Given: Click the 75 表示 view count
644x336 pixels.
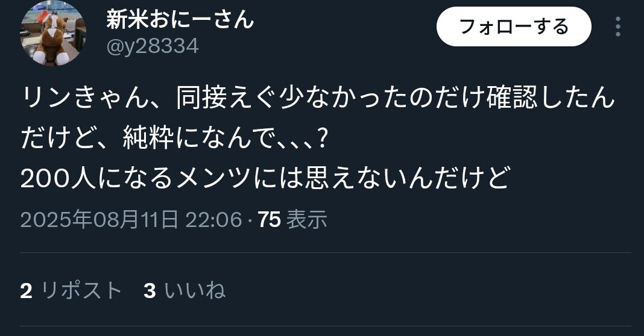Looking at the screenshot, I should click(292, 220).
